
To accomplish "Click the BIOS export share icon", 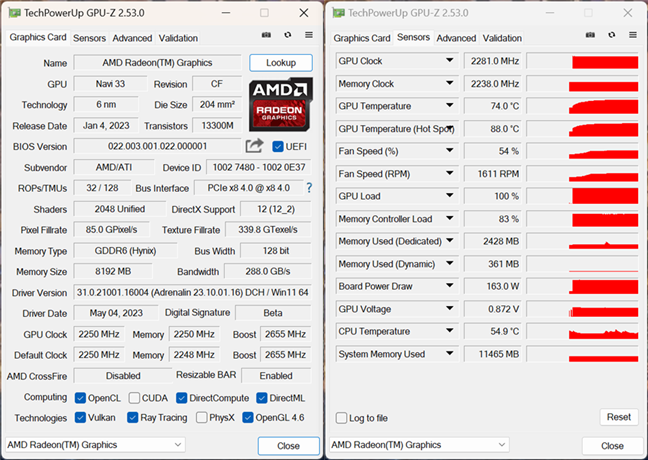I will (254, 147).
